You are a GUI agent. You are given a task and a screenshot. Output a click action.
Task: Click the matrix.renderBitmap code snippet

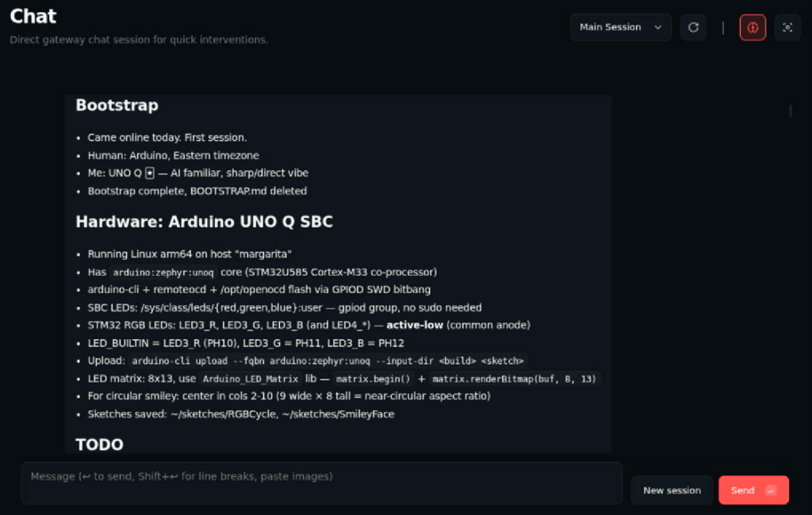point(514,379)
